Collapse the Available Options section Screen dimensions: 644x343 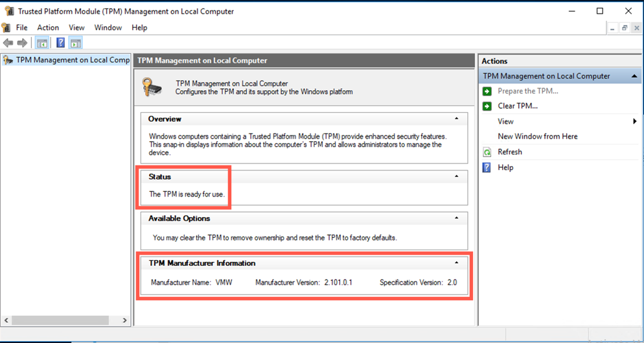coord(457,219)
